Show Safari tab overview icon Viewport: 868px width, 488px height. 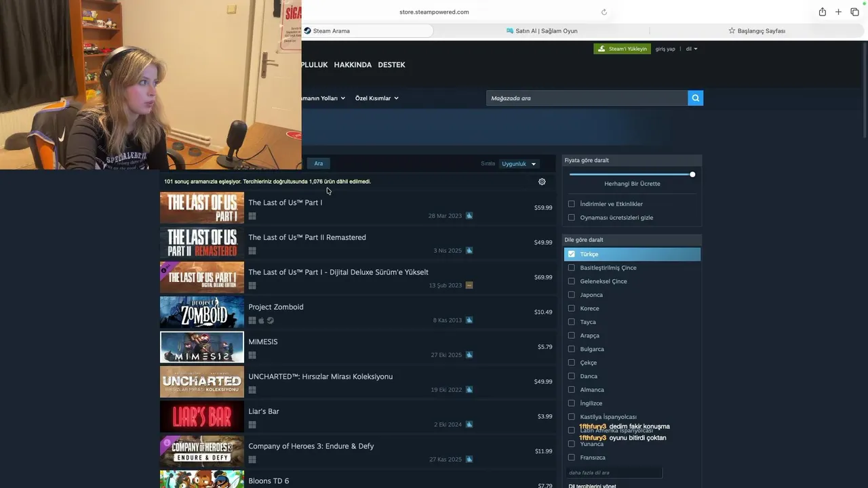(x=854, y=12)
